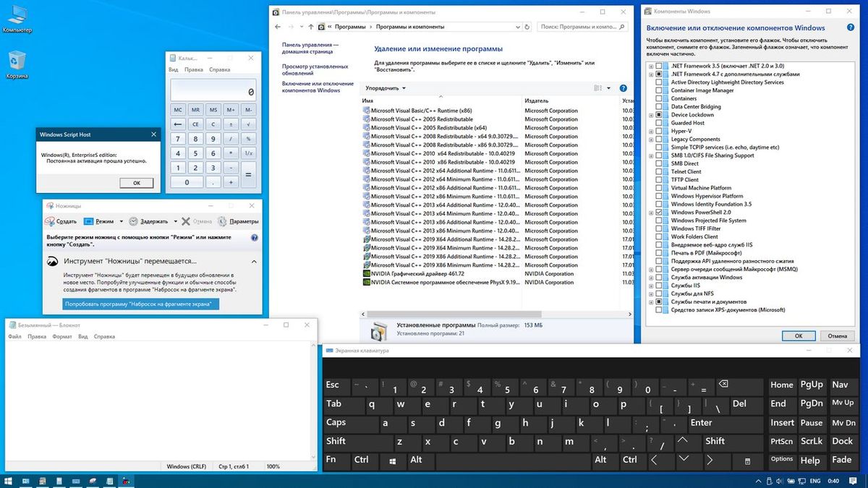Open Просмотр установленных обновлений link
The height and width of the screenshot is (488, 868).
(315, 69)
